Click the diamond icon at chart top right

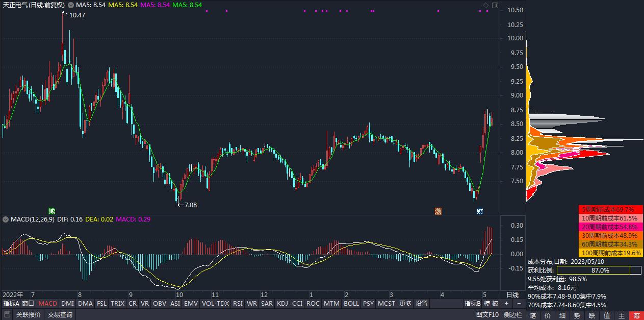[485, 5]
